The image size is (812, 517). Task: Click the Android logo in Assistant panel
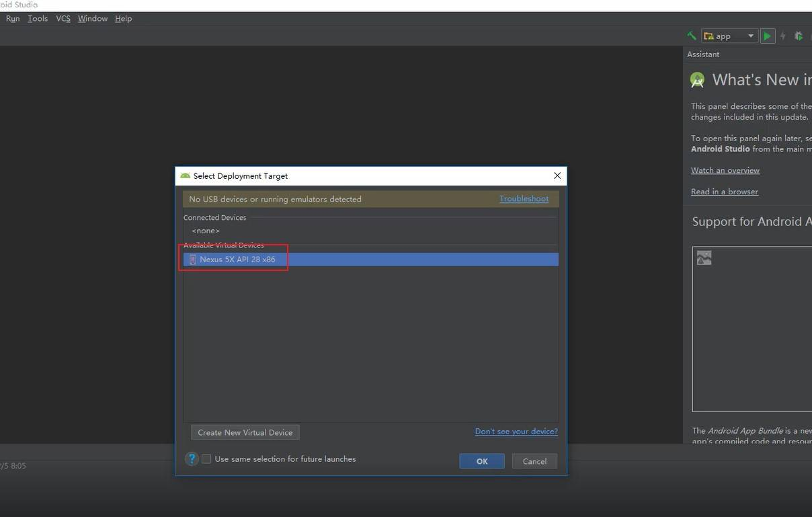(697, 81)
